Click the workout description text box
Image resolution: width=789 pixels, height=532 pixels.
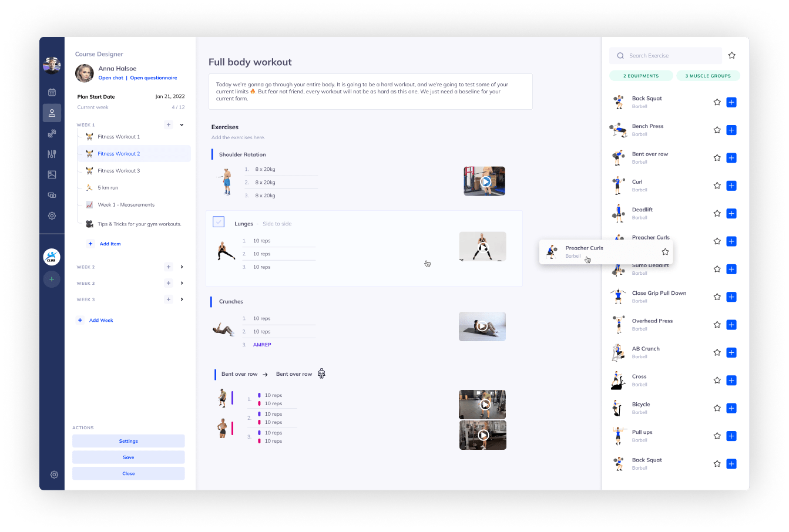point(371,92)
